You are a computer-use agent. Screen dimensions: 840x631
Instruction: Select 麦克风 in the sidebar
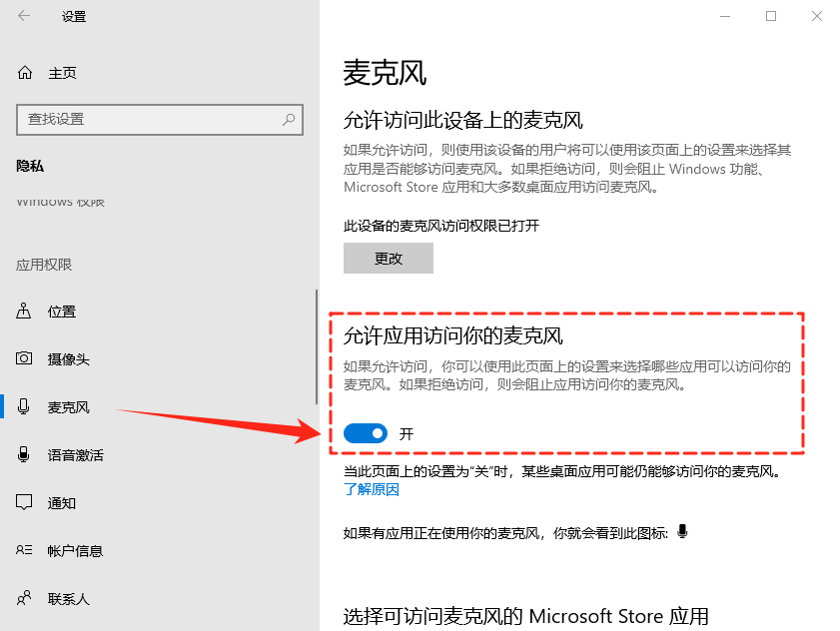[68, 407]
